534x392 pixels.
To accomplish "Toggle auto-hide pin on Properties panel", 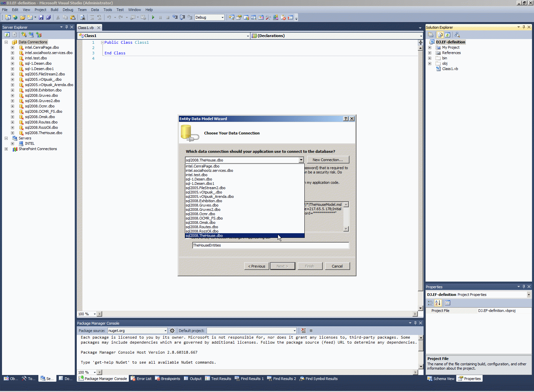I will point(524,287).
